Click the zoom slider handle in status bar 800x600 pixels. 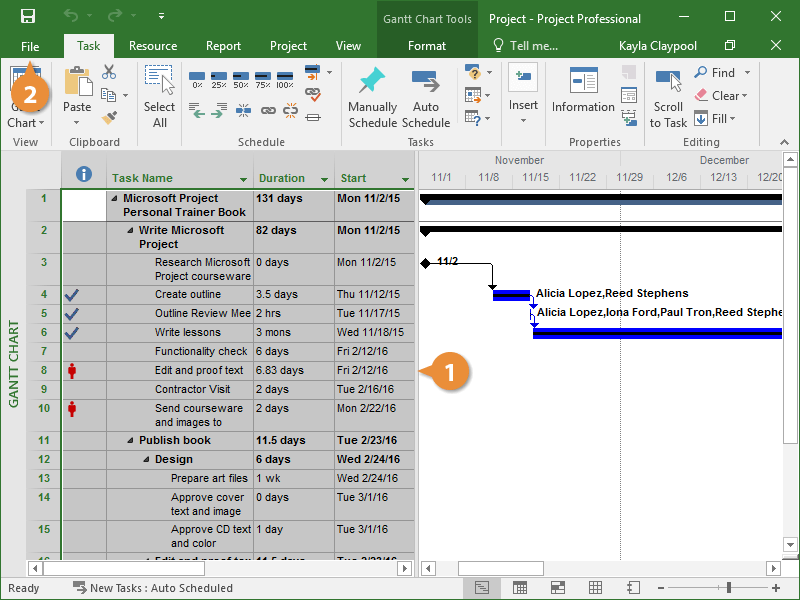coord(729,588)
